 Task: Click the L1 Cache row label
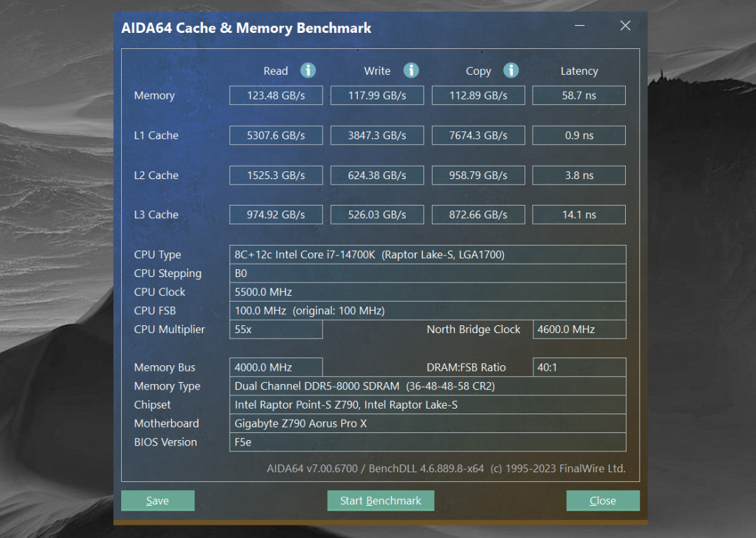[156, 136]
